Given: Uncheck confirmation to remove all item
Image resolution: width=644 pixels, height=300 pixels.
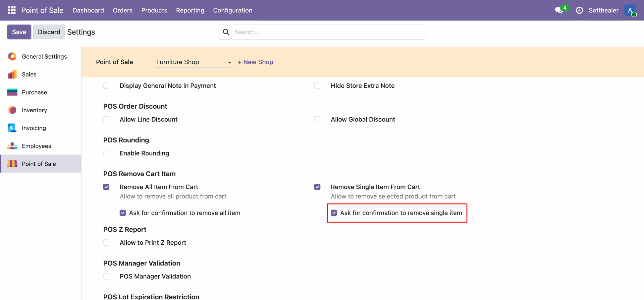Looking at the screenshot, I should tap(123, 213).
